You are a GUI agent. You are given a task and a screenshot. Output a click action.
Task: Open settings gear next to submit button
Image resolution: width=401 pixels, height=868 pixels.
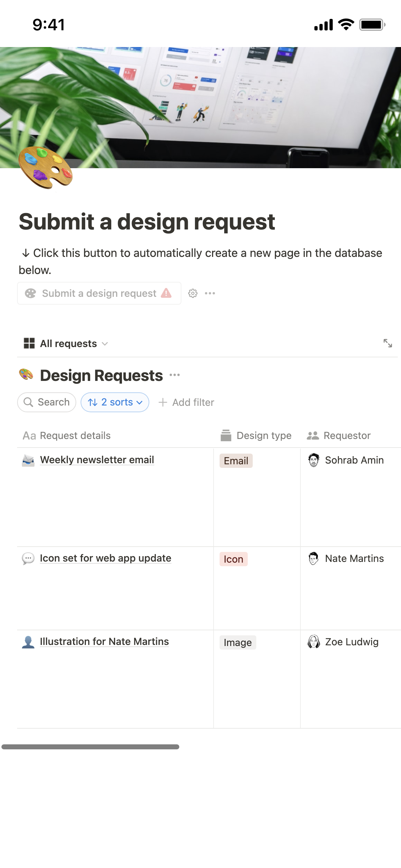pos(193,293)
